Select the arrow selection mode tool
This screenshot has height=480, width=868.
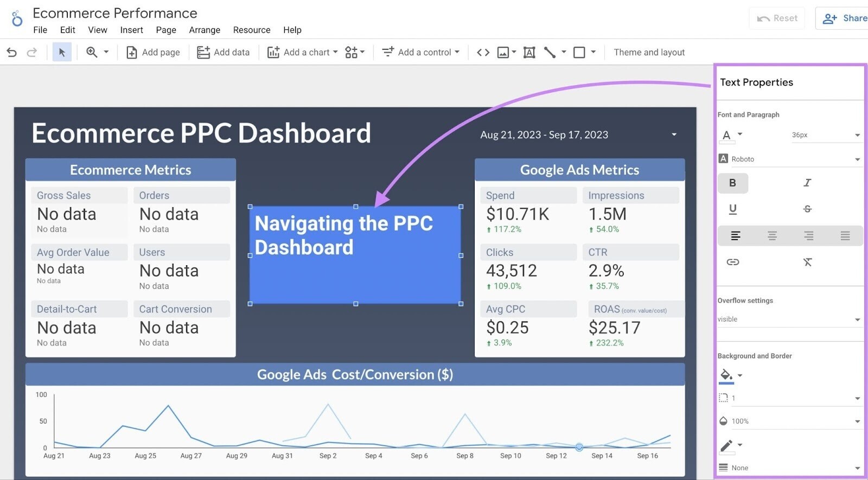[x=62, y=52]
